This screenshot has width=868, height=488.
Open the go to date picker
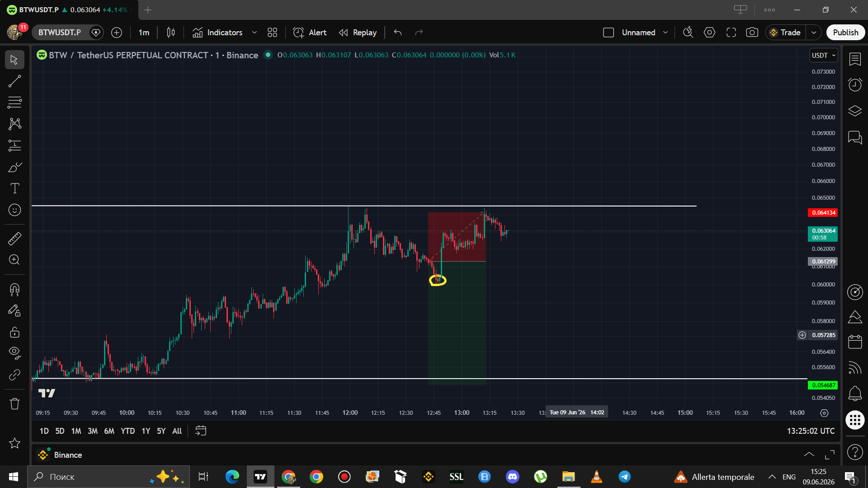(201, 431)
